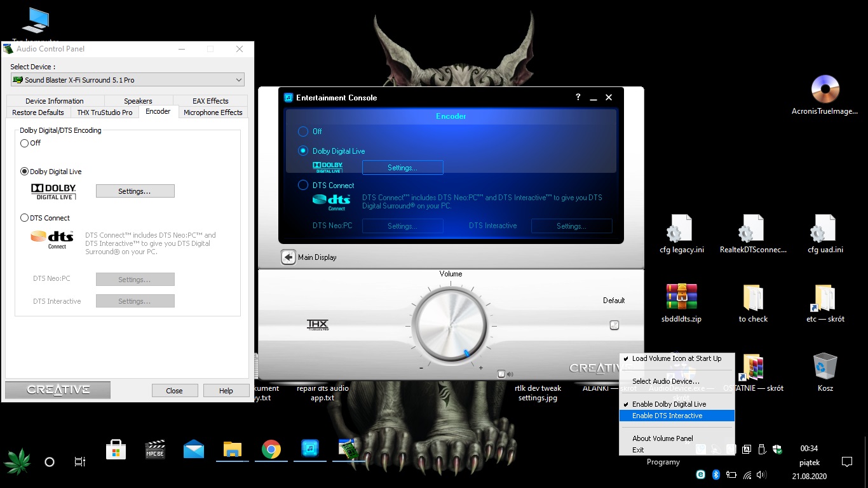868x488 pixels.
Task: Open the 'to check' folder on desktop
Action: click(x=753, y=304)
